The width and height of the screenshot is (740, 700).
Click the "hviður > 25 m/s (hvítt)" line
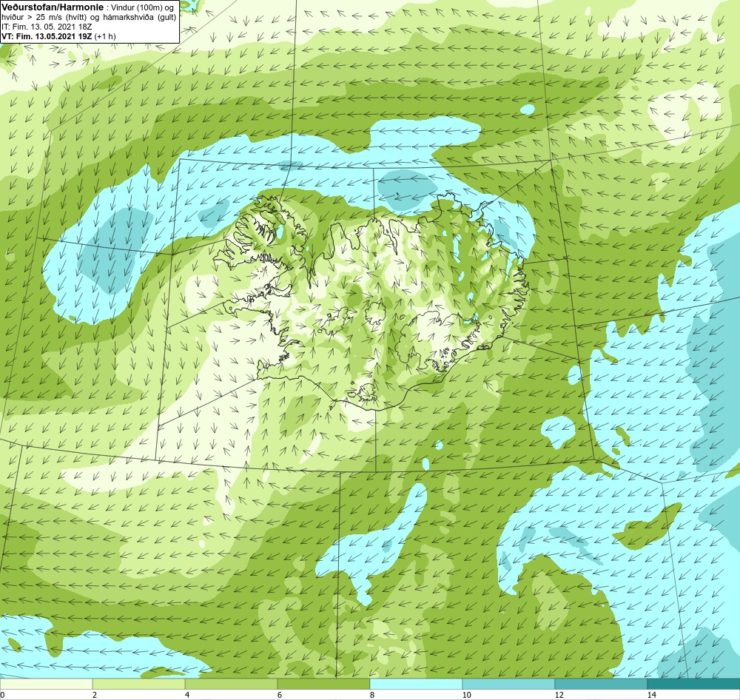(x=89, y=18)
